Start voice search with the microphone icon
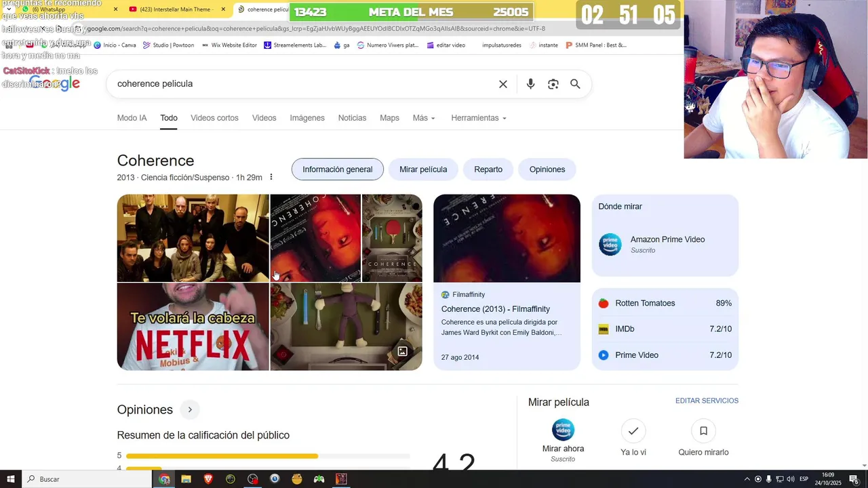The width and height of the screenshot is (868, 488). tap(530, 84)
